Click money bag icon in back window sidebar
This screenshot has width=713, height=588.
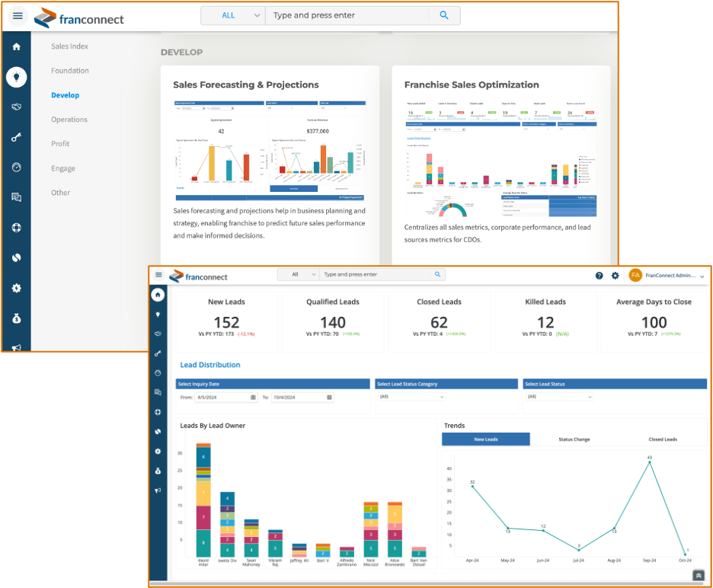click(x=16, y=318)
